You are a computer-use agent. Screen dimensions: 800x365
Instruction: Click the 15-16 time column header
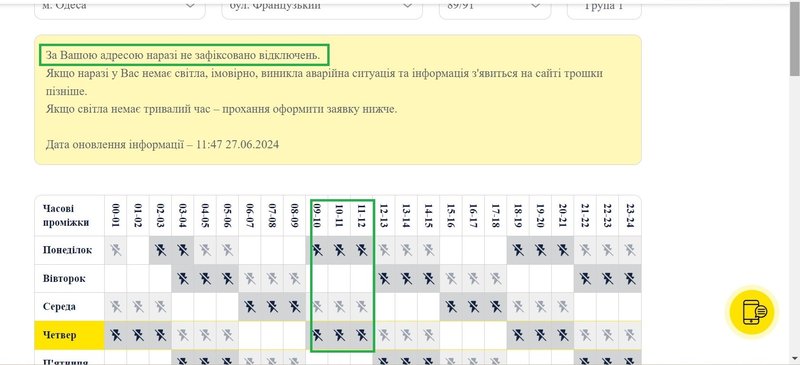point(451,215)
